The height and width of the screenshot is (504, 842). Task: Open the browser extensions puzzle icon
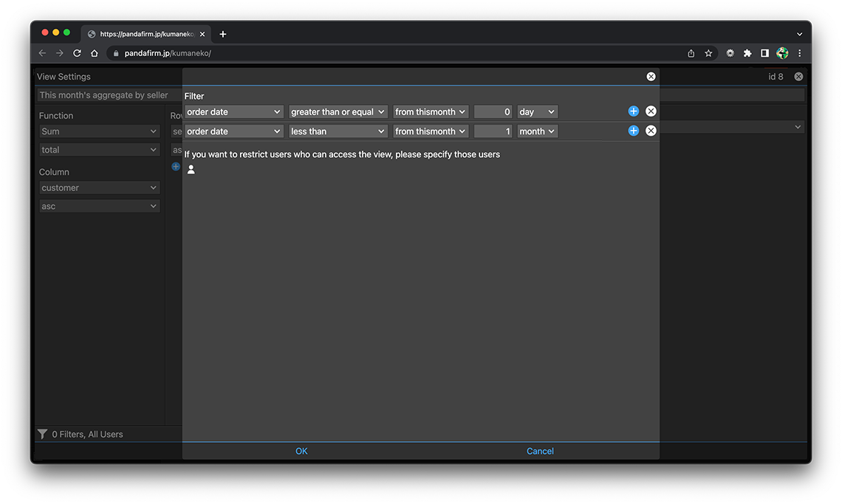747,53
